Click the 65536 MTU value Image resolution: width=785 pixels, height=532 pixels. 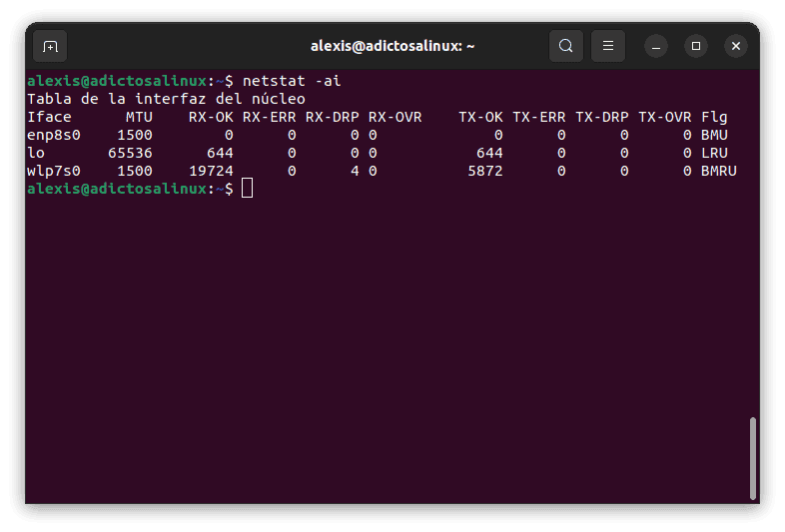(130, 153)
